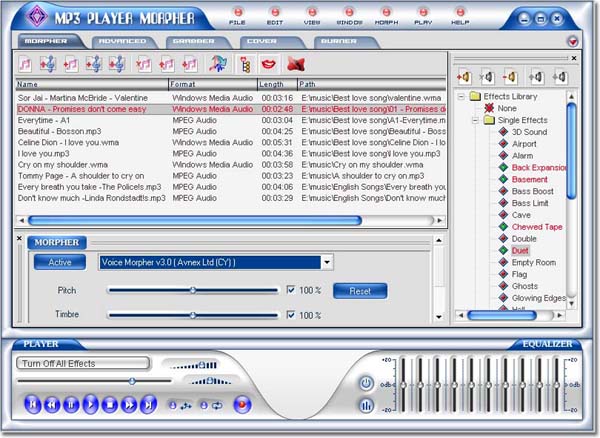Pause playback
600x438 pixels.
tap(71, 404)
